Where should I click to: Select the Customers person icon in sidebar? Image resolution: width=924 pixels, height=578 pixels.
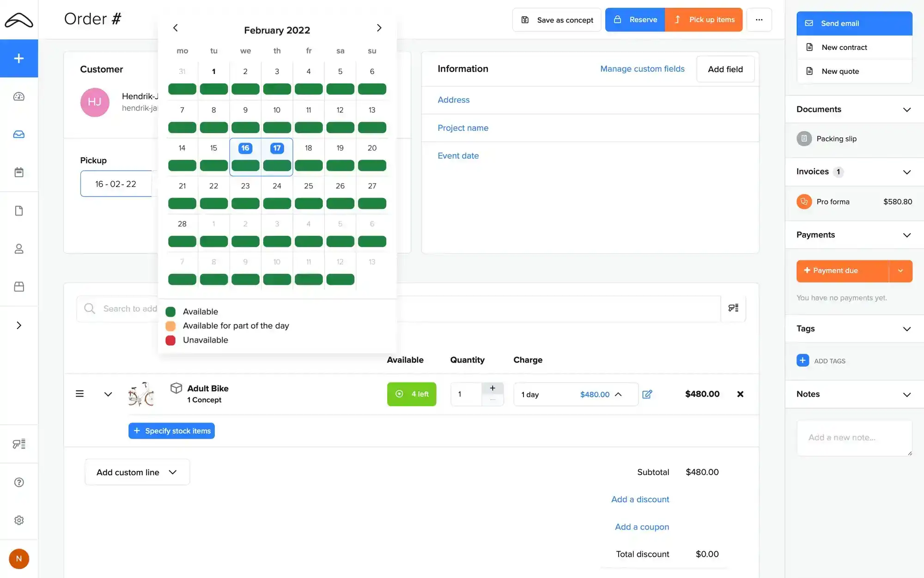[x=19, y=249]
